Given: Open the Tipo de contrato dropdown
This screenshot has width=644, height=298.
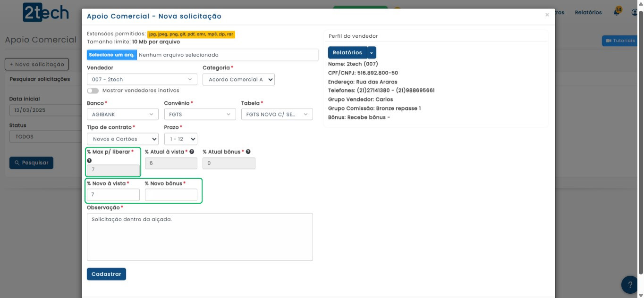Looking at the screenshot, I should [122, 139].
